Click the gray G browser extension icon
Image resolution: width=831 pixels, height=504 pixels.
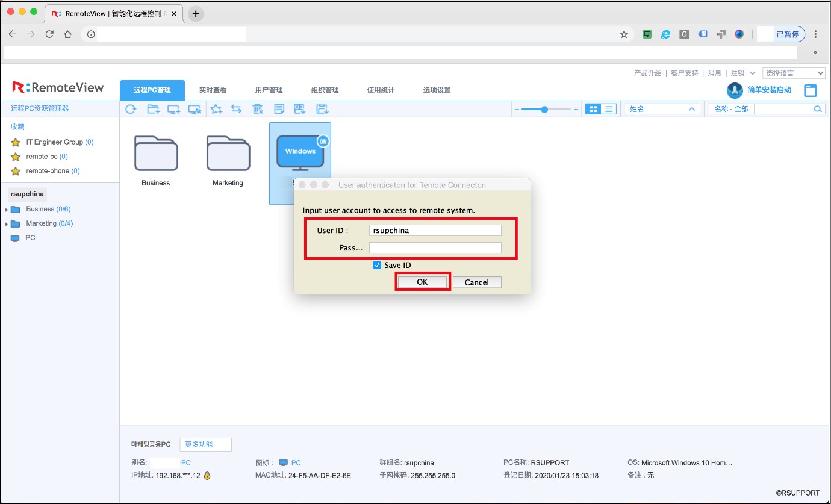click(684, 34)
